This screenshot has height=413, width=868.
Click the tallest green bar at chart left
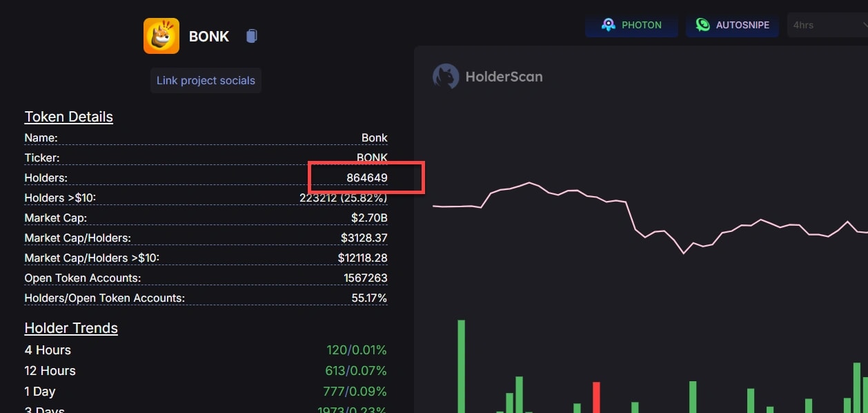461,366
